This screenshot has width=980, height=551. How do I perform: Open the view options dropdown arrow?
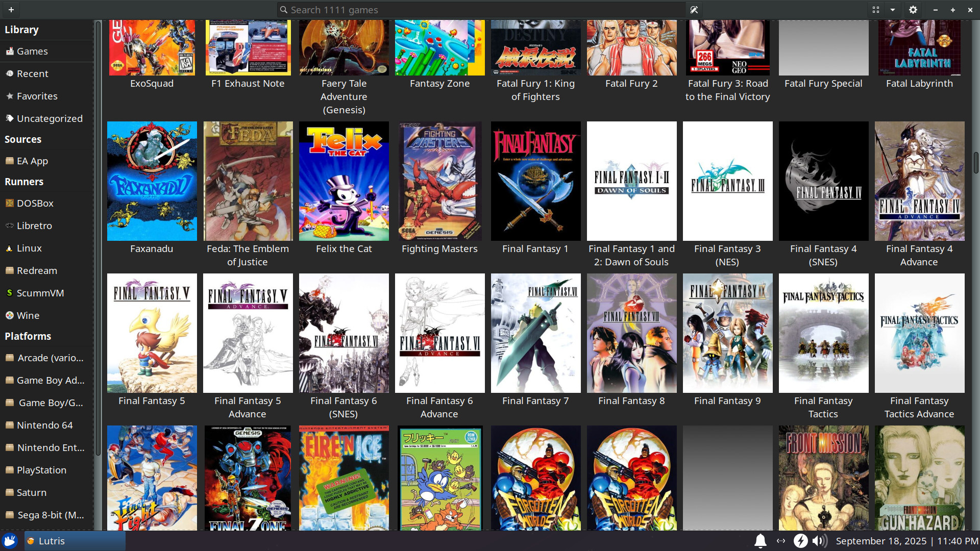(893, 10)
